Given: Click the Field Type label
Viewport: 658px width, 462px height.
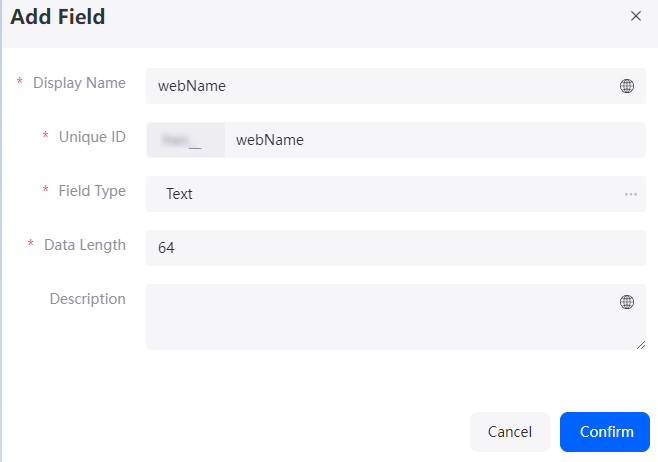Looking at the screenshot, I should coord(92,191).
